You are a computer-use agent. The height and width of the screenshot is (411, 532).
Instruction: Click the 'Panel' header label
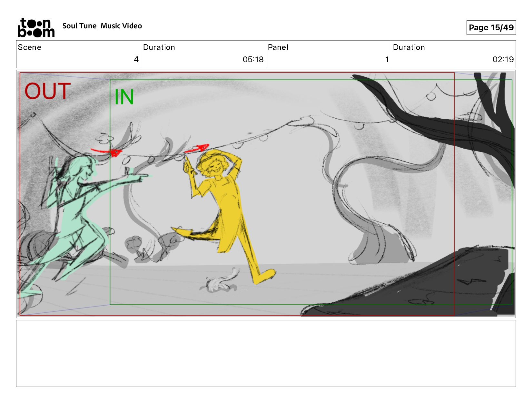pyautogui.click(x=278, y=47)
